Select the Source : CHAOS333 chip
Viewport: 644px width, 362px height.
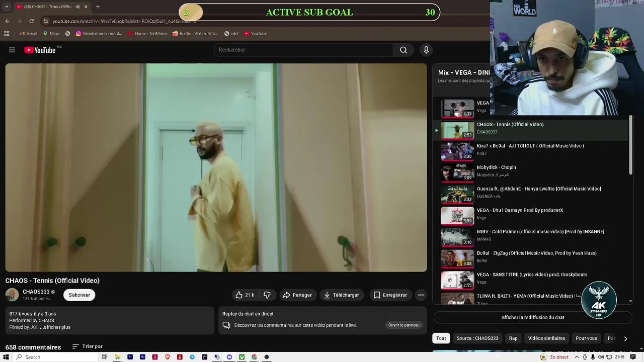point(477,338)
